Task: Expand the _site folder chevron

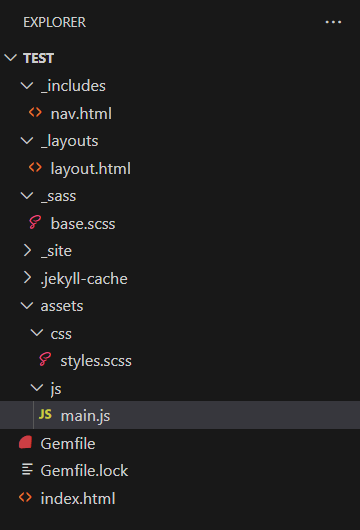Action: click(x=27, y=250)
